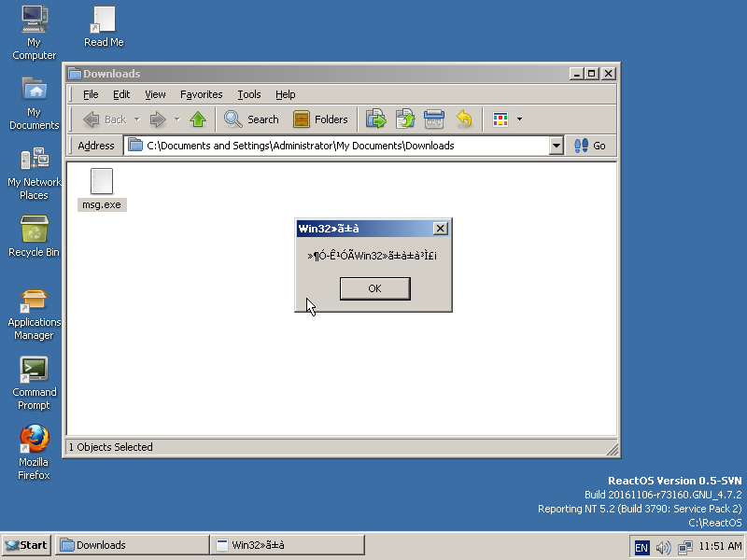
Task: Click the Downloads window resize grip
Action: click(x=612, y=450)
